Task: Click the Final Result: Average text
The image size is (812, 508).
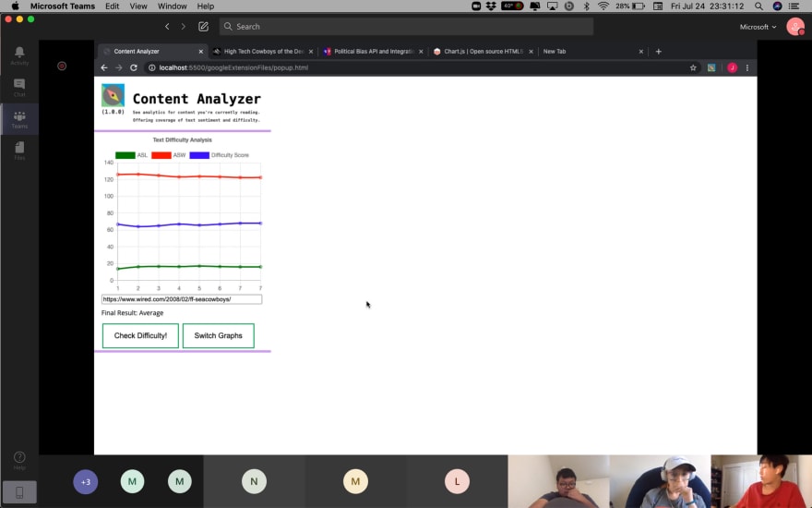Action: (x=132, y=313)
